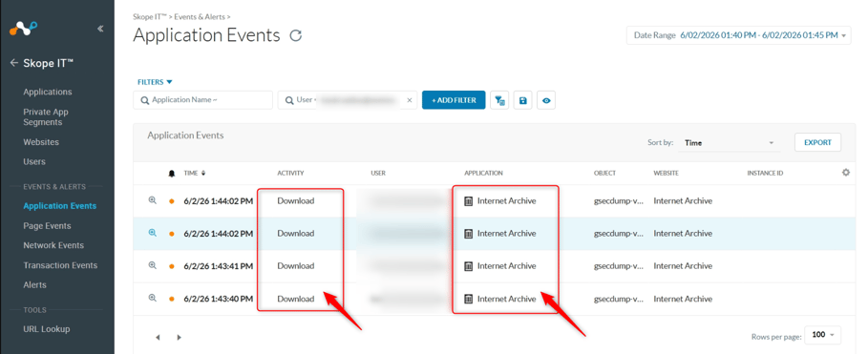
Task: Click the + ADD FILTER button
Action: pos(454,100)
